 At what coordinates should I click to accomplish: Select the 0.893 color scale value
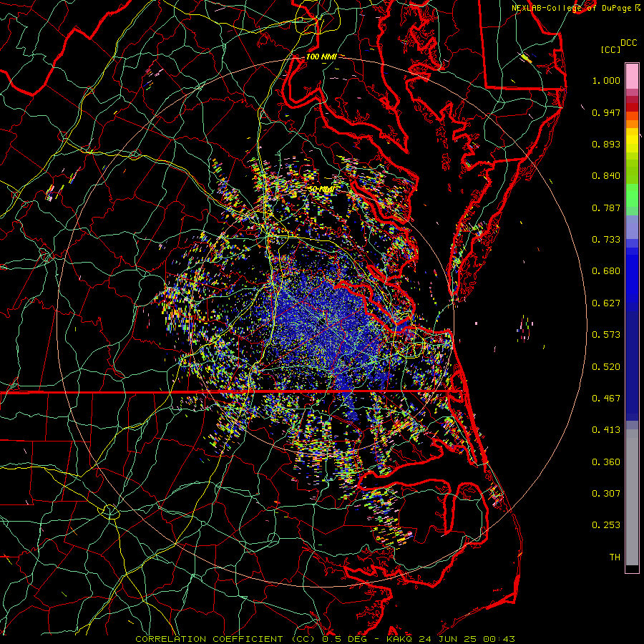point(606,144)
